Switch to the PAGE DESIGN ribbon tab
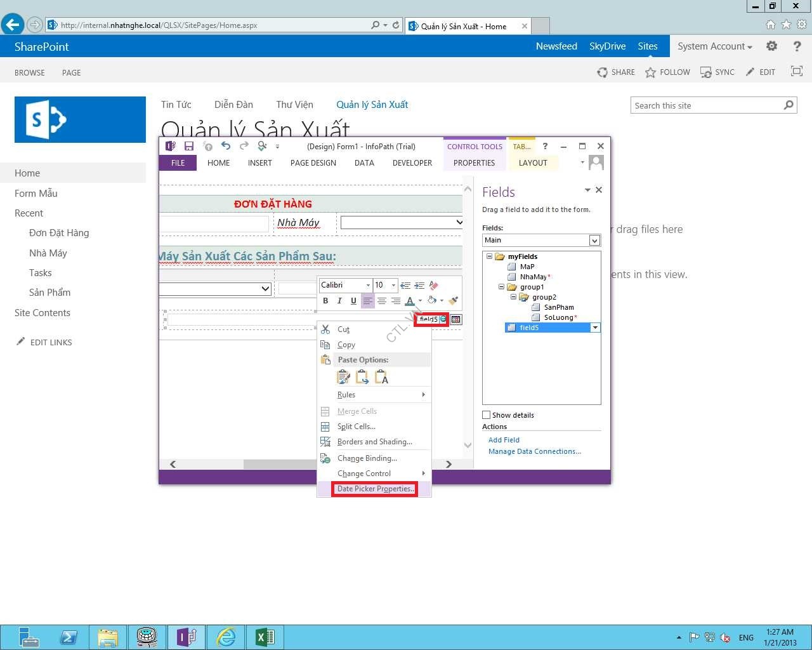Screen dimensions: 812x650 pos(313,163)
